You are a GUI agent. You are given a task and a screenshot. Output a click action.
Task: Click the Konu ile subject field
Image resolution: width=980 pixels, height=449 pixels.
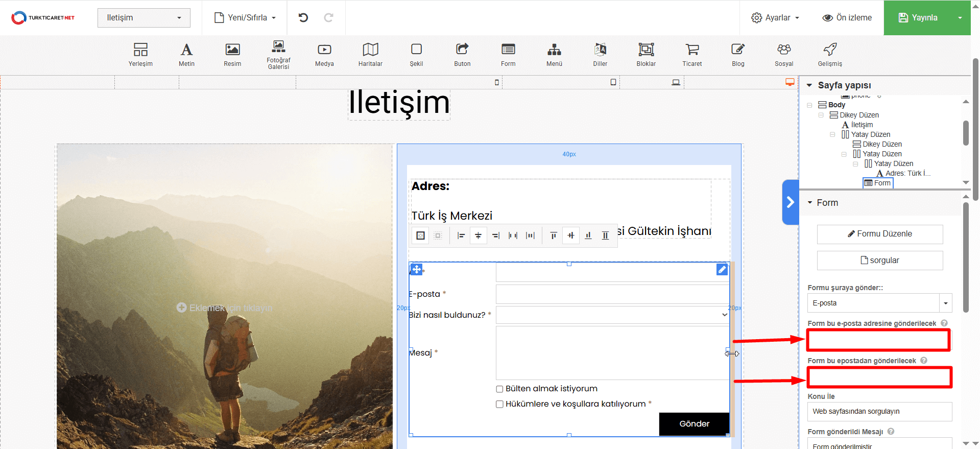coord(879,411)
